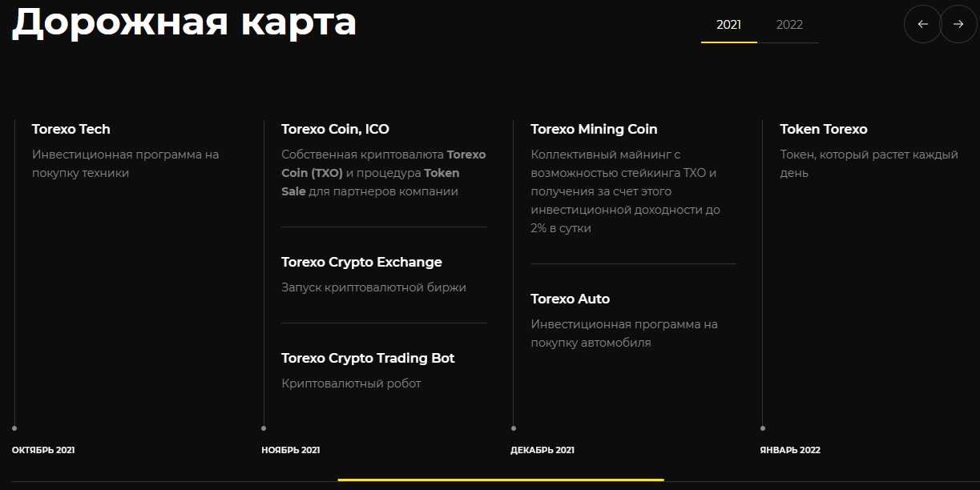Switch to the 2022 roadmap tab
Viewport: 980px width, 490px height.
pyautogui.click(x=789, y=25)
